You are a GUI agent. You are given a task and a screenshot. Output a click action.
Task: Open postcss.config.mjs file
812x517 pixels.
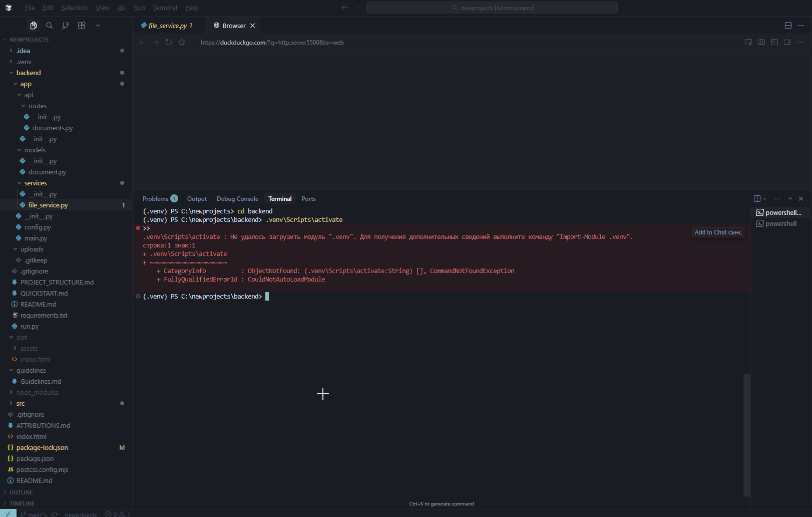[66, 469]
